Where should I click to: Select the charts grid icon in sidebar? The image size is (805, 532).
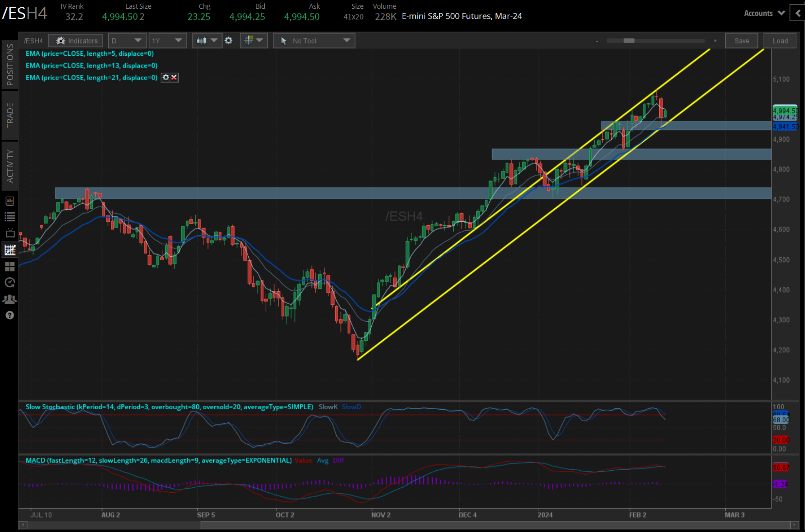(10, 250)
